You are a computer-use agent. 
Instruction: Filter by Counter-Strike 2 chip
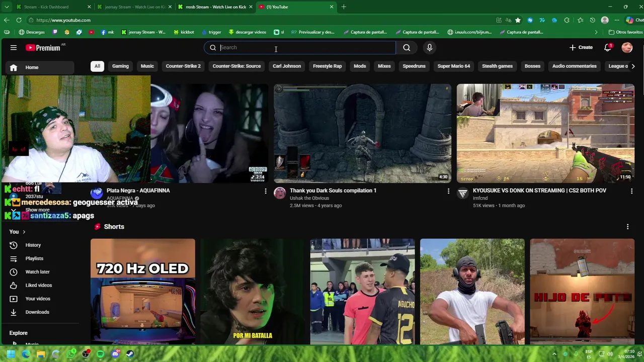183,66
